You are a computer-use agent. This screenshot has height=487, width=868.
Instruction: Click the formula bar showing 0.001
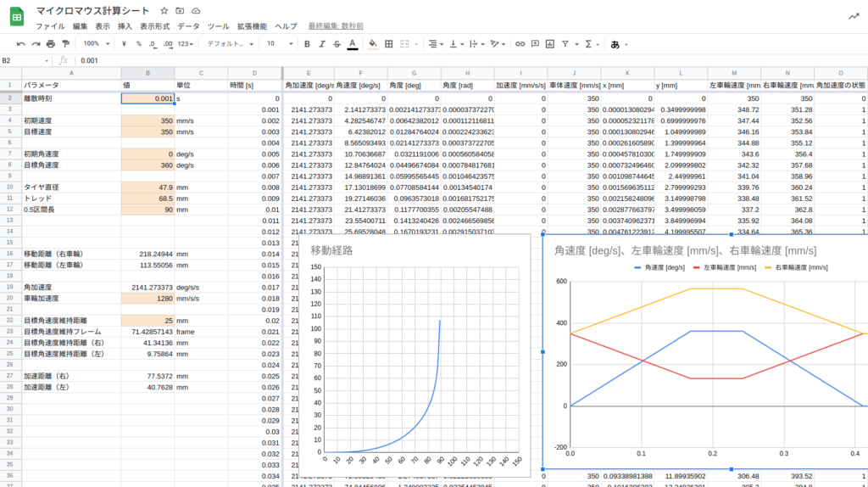(470, 60)
